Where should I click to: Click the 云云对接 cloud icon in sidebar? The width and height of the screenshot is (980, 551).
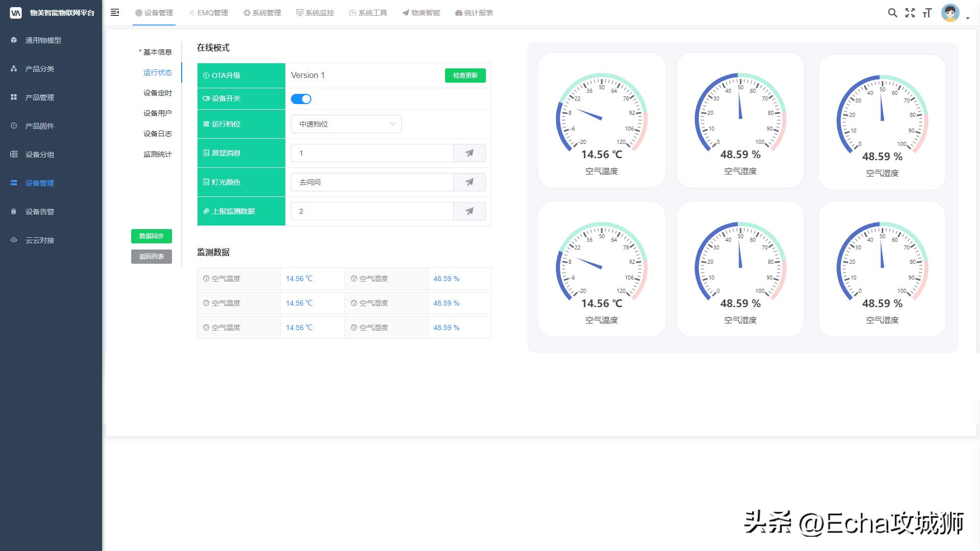click(14, 240)
